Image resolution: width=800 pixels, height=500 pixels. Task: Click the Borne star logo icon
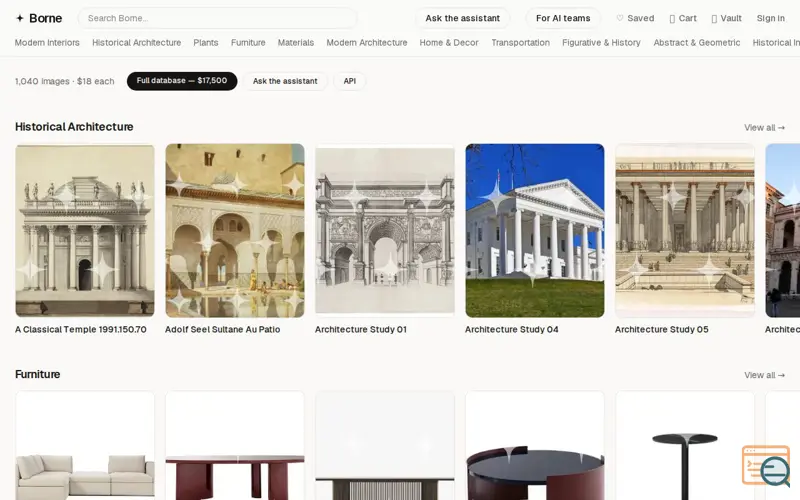pos(19,18)
